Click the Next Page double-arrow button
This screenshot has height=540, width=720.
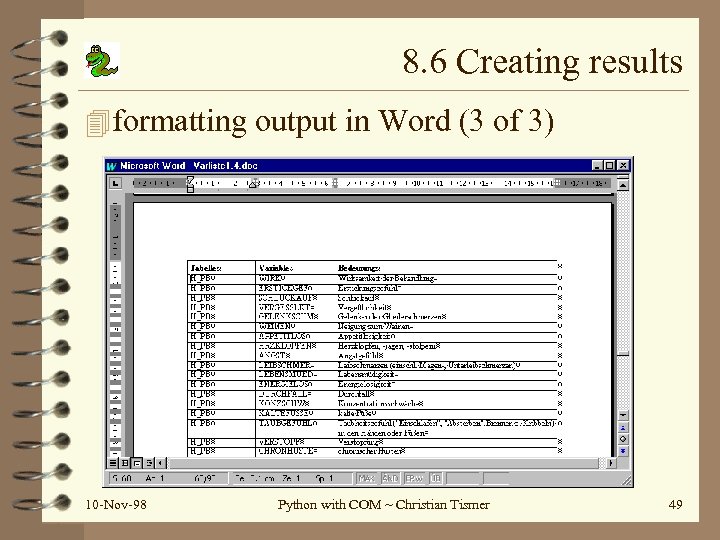623,451
